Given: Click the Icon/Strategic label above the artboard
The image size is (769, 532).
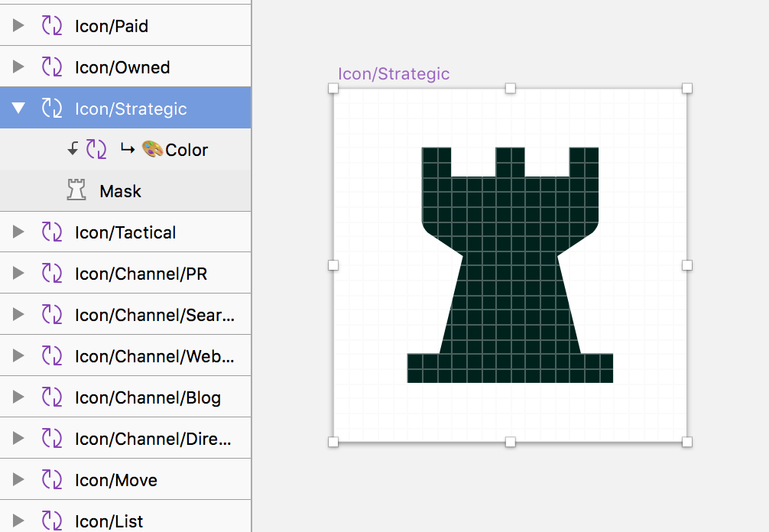Looking at the screenshot, I should tap(393, 73).
